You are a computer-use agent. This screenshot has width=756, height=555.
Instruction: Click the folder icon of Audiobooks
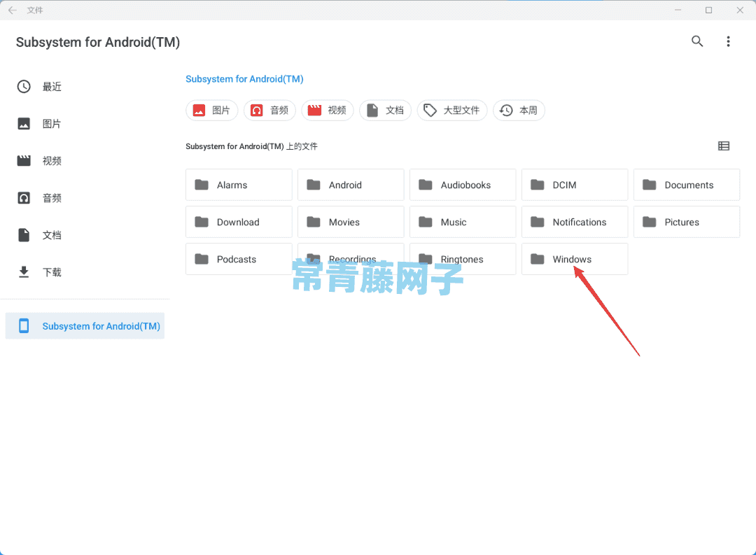426,185
